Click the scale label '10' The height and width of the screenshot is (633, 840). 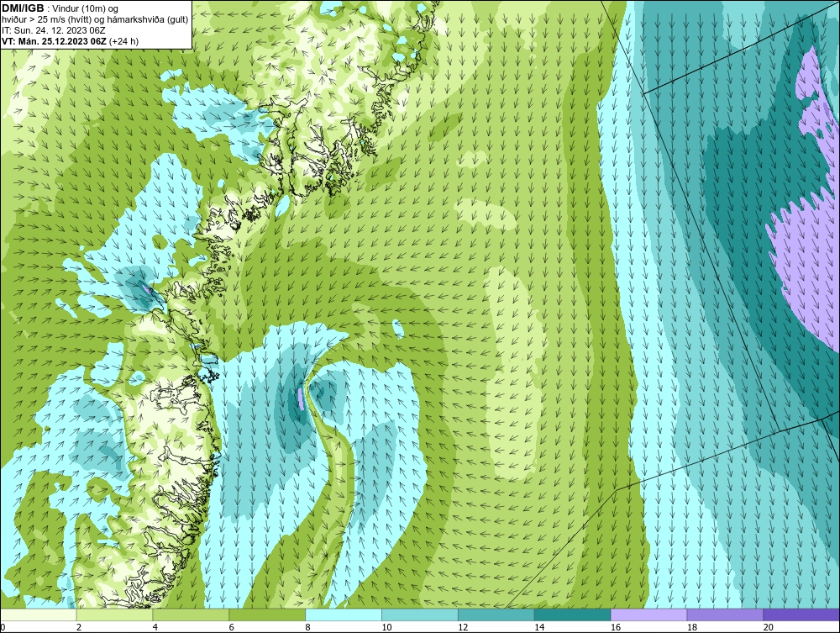tap(386, 627)
